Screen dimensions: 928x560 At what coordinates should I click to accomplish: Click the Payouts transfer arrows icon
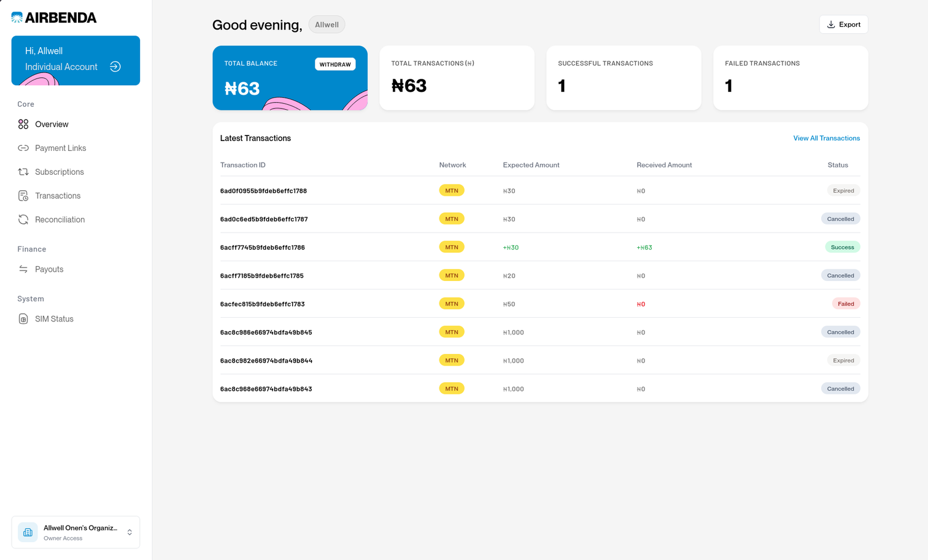point(23,269)
